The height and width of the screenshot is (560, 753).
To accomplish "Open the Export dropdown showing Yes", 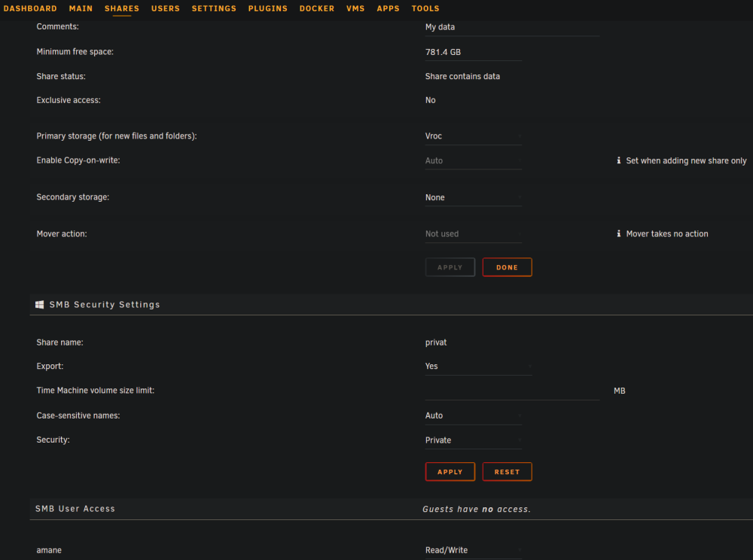I will coord(478,366).
